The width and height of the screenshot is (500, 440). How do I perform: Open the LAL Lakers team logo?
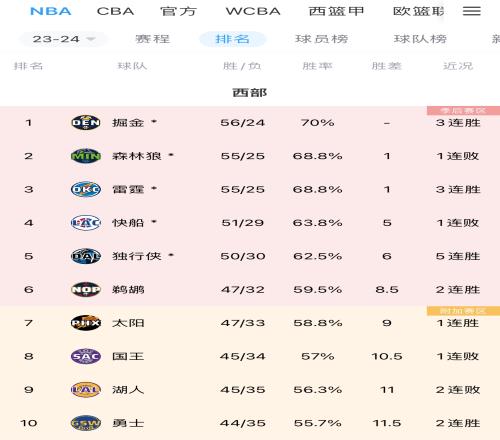pyautogui.click(x=86, y=389)
